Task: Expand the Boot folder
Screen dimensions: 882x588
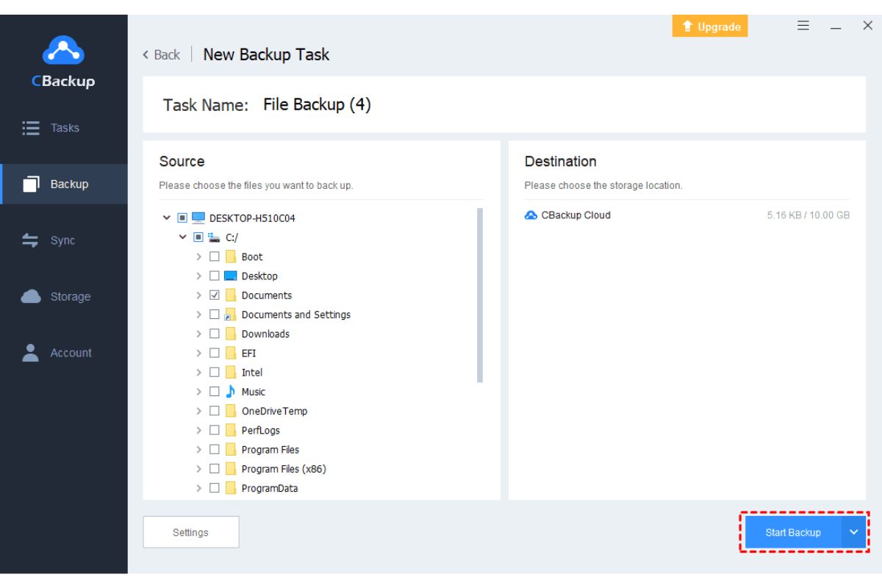Action: click(x=198, y=257)
